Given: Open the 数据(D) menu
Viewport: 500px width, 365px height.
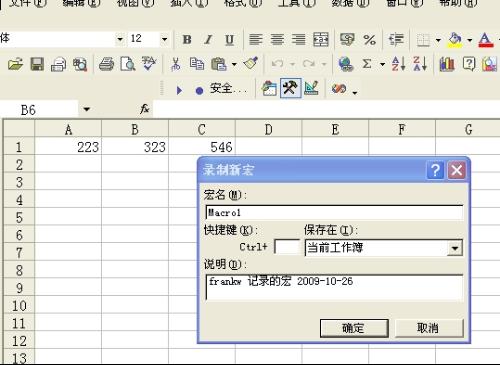Looking at the screenshot, I should pyautogui.click(x=350, y=3).
